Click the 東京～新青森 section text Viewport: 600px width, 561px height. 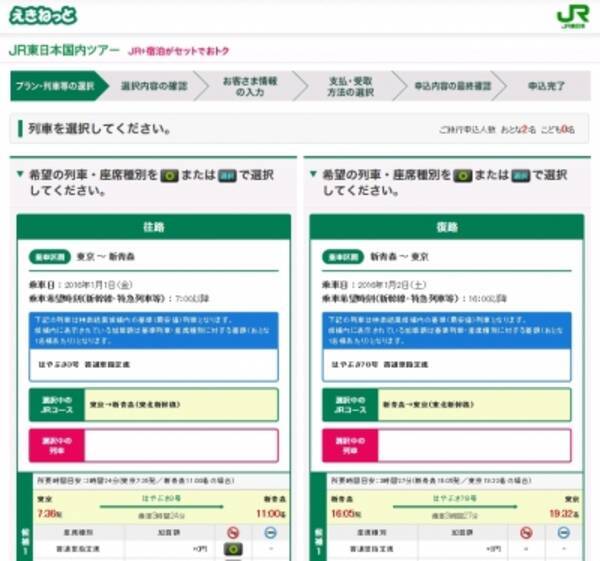tap(106, 257)
